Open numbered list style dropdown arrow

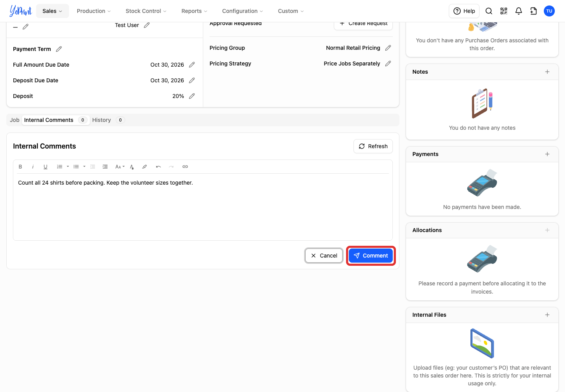point(68,167)
